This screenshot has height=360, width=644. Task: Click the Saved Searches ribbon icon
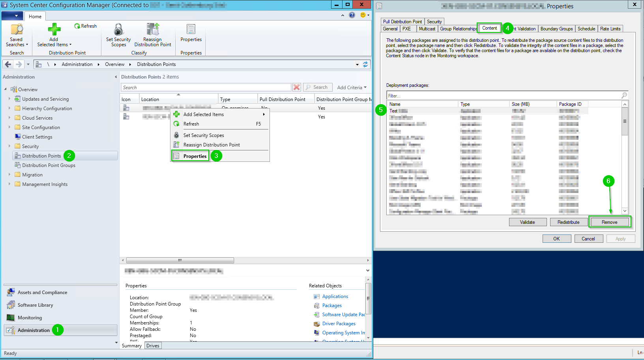point(17,30)
